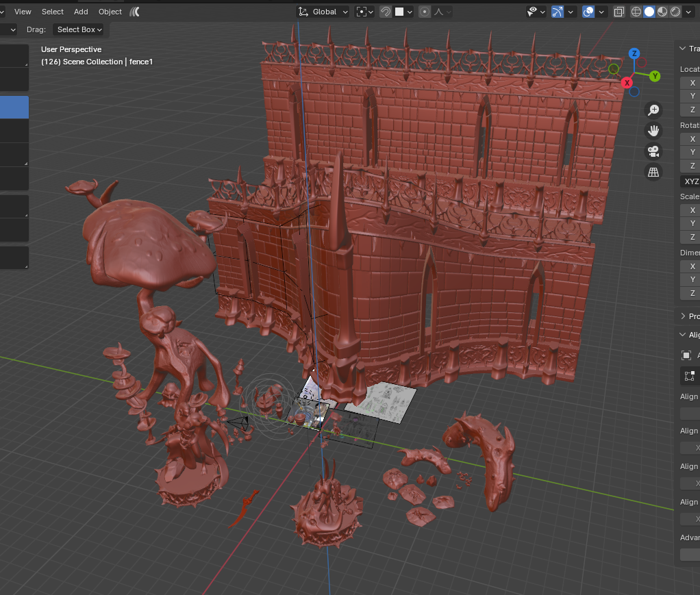
Task: Expand the viewport overlays dropdown arrow
Action: click(602, 12)
